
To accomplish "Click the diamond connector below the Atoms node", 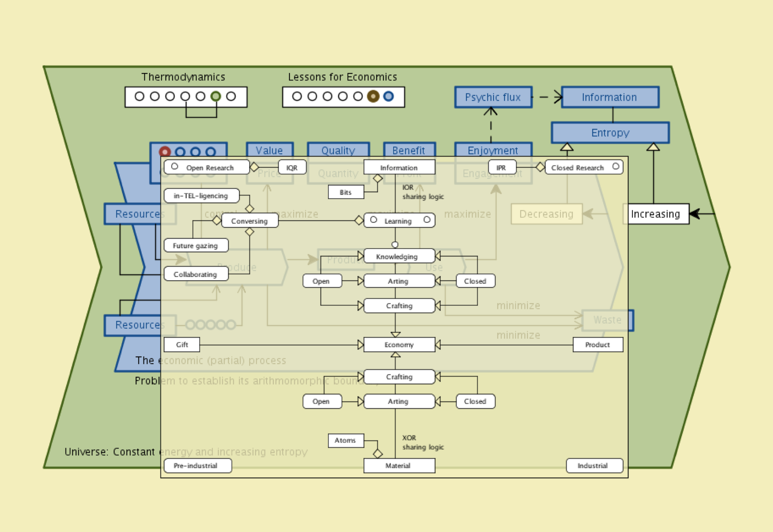I will (378, 454).
